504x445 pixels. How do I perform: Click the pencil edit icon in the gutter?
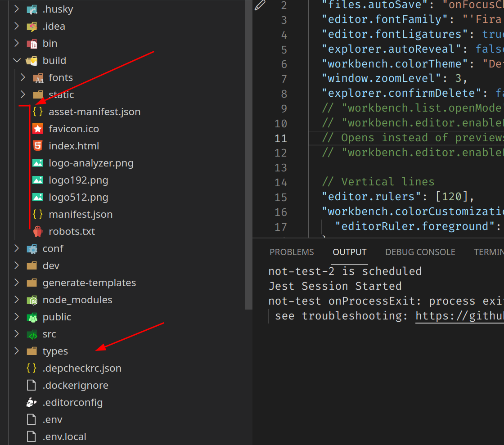(x=260, y=5)
